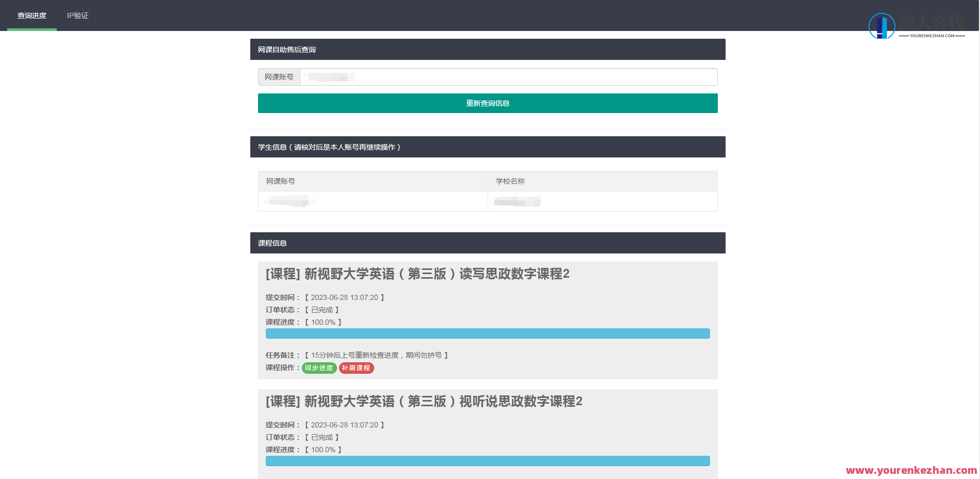
Task: Click inside the 网课账号 input field
Action: pyautogui.click(x=508, y=76)
